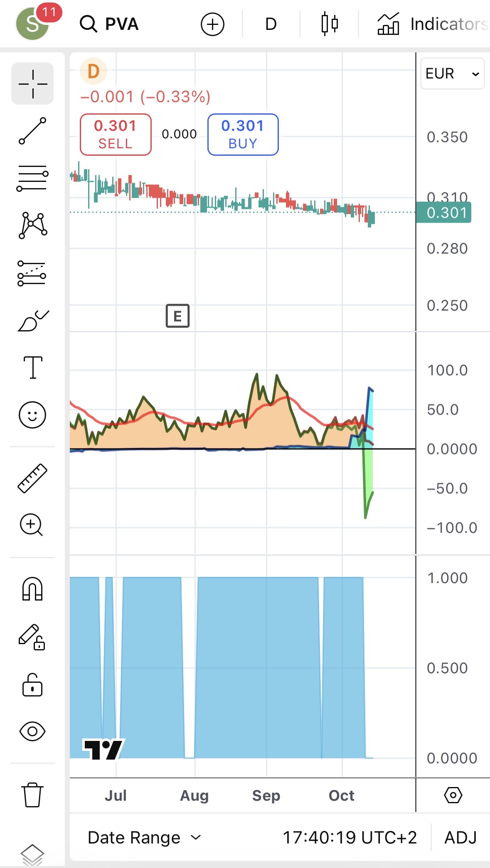Click the −0.001 (−0.33%) price change text
490x868 pixels.
tap(145, 97)
